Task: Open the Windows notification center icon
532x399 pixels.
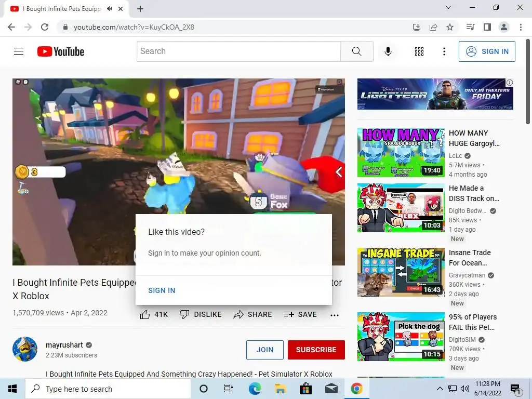Action: coord(515,389)
